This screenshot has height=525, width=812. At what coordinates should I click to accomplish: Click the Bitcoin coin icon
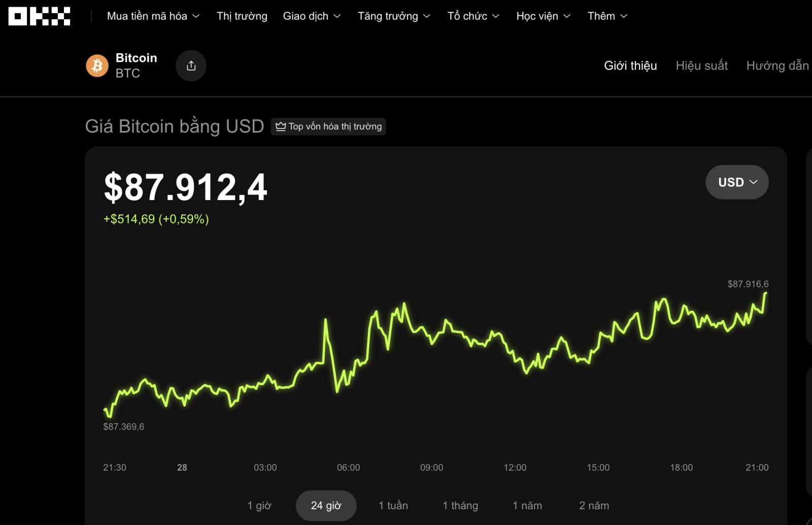point(97,65)
